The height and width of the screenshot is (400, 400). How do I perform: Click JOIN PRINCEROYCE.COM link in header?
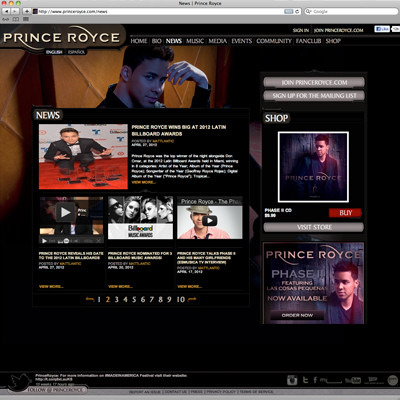coord(338,30)
